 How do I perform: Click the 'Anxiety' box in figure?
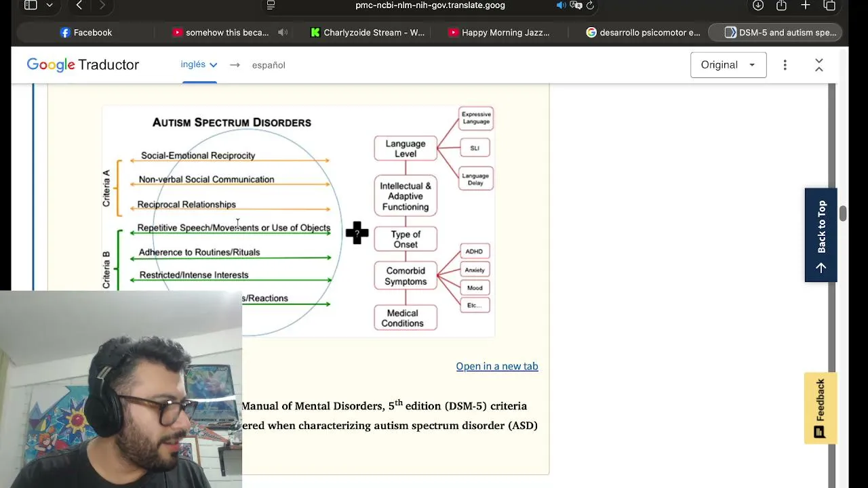pyautogui.click(x=475, y=270)
